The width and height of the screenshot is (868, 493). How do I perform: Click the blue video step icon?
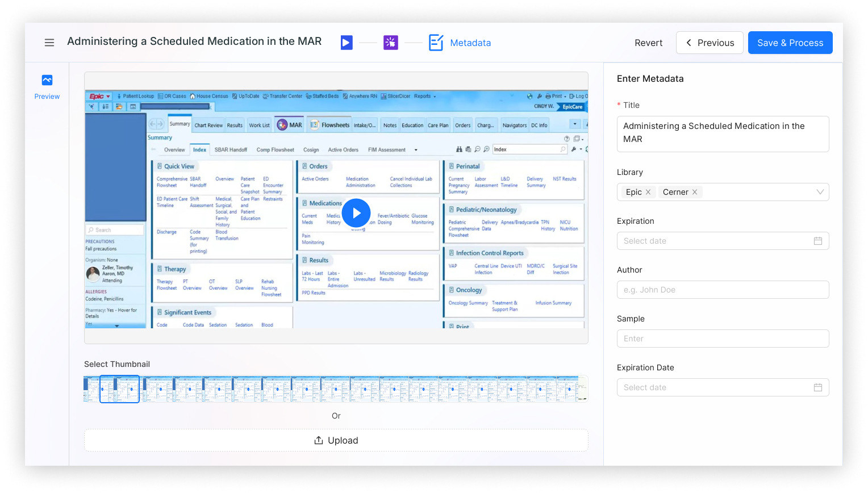pos(347,43)
